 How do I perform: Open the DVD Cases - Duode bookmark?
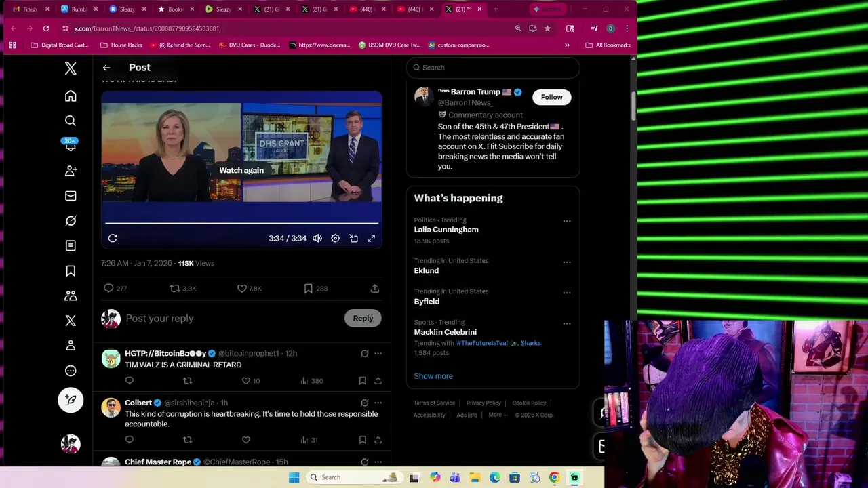(x=250, y=45)
